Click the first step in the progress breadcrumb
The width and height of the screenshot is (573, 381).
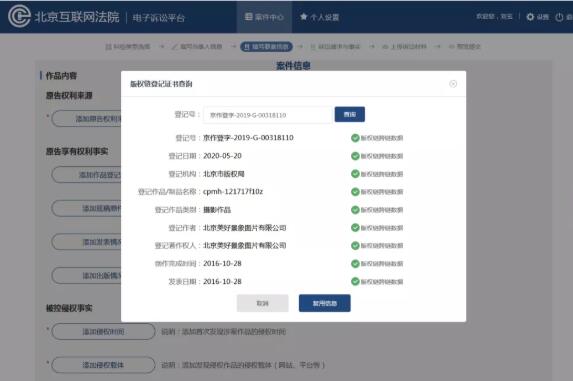click(x=128, y=46)
